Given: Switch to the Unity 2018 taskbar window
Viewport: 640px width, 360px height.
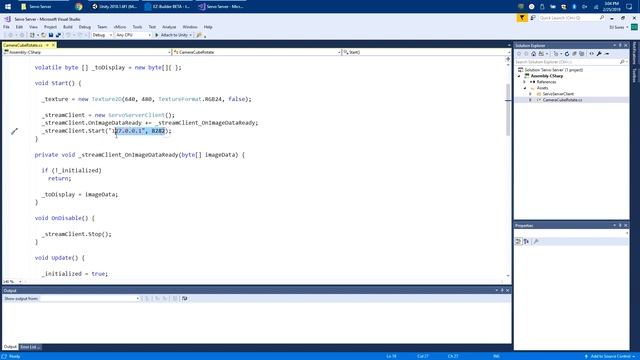Looking at the screenshot, I should tap(115, 7).
